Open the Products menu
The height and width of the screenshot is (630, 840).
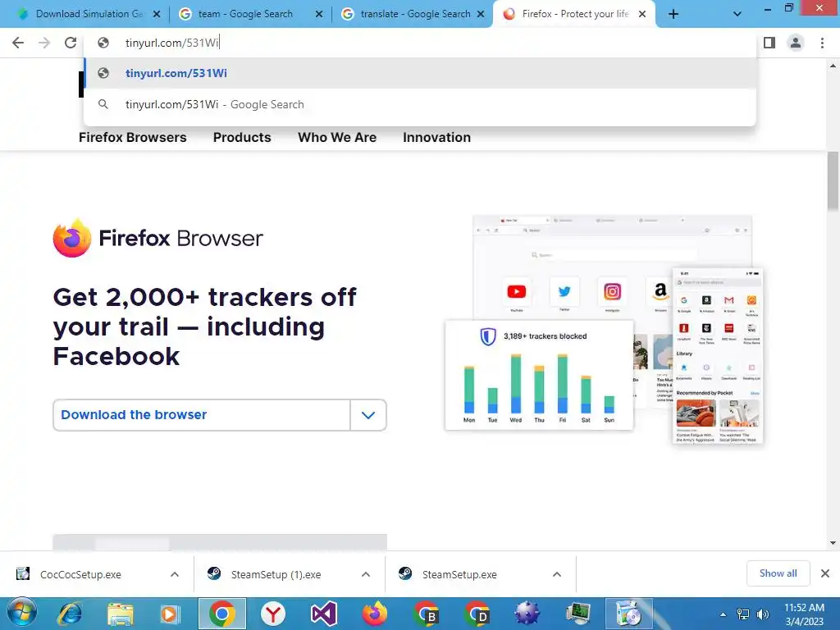point(242,138)
